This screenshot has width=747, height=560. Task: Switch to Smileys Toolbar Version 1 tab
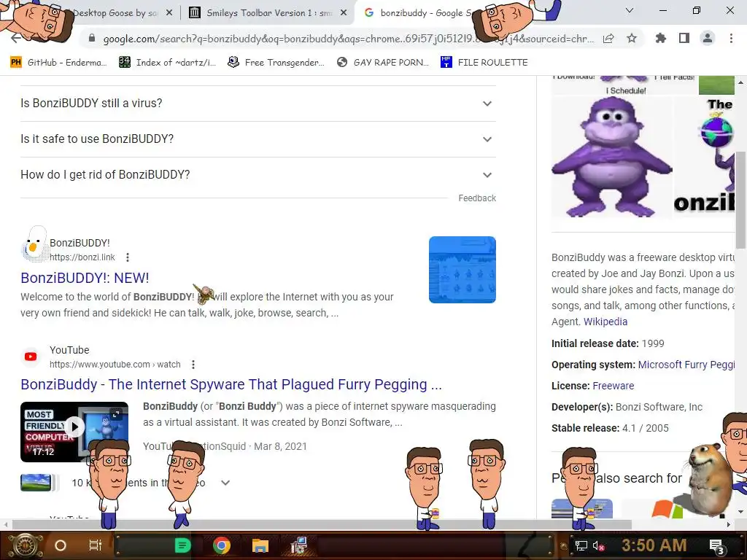point(268,13)
